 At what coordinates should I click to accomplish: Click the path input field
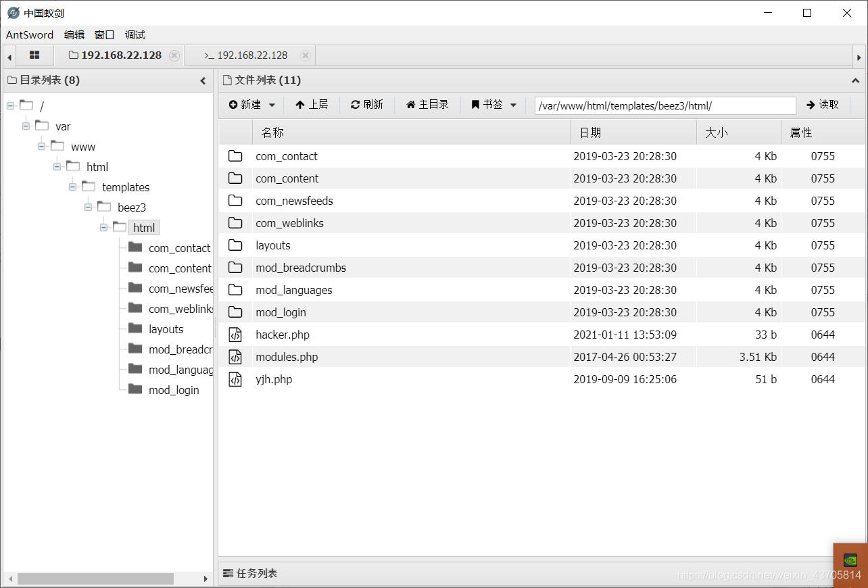coord(665,105)
